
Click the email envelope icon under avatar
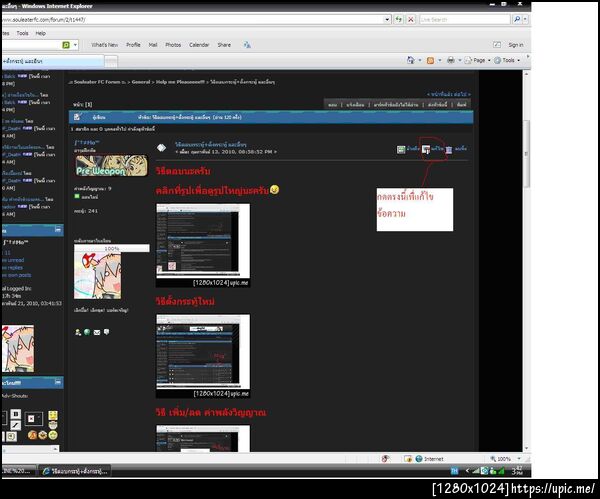[97, 333]
